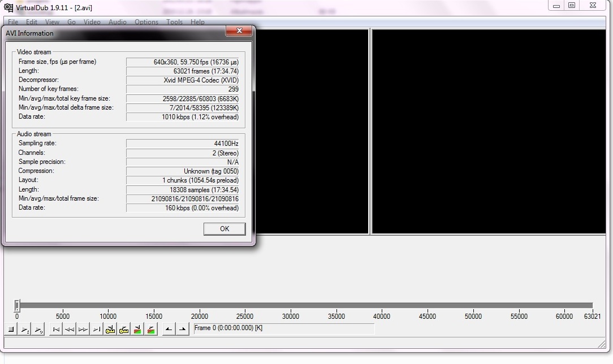Open the Video menu
Screen dimensions: 613x364
tap(92, 22)
